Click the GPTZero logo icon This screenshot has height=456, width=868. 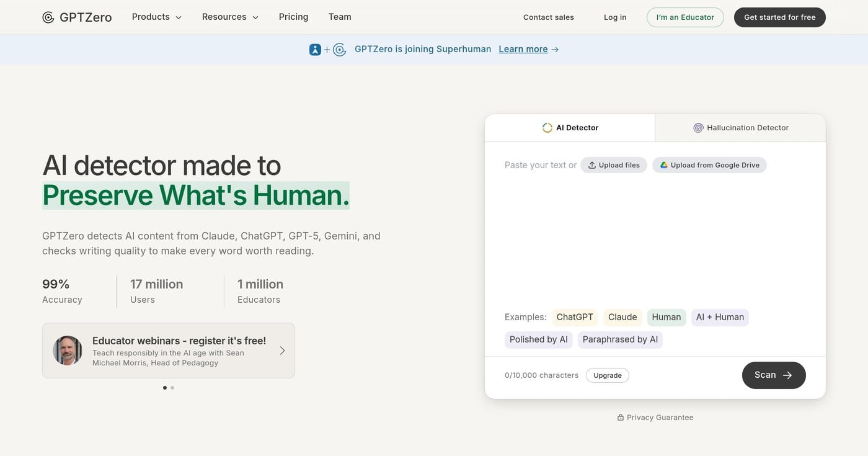48,17
